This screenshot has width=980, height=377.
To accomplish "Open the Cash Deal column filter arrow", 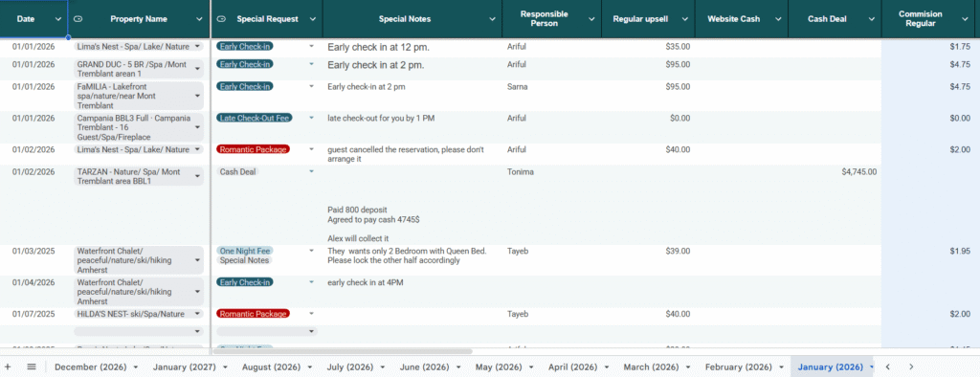I will pos(871,19).
